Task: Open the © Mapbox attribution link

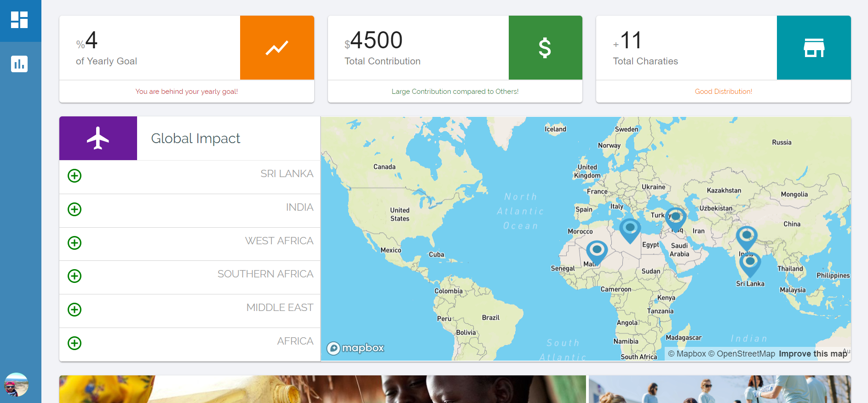Action: click(x=687, y=354)
